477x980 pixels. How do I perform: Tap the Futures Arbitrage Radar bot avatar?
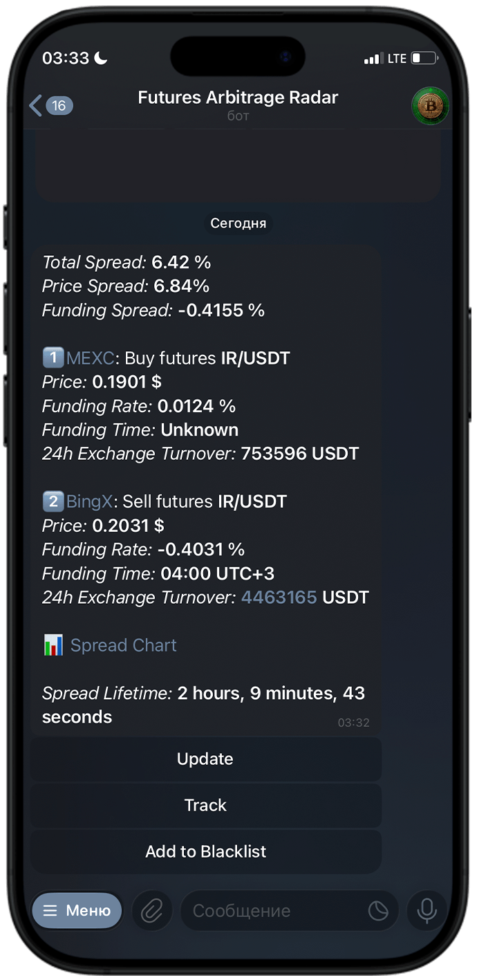click(x=430, y=107)
